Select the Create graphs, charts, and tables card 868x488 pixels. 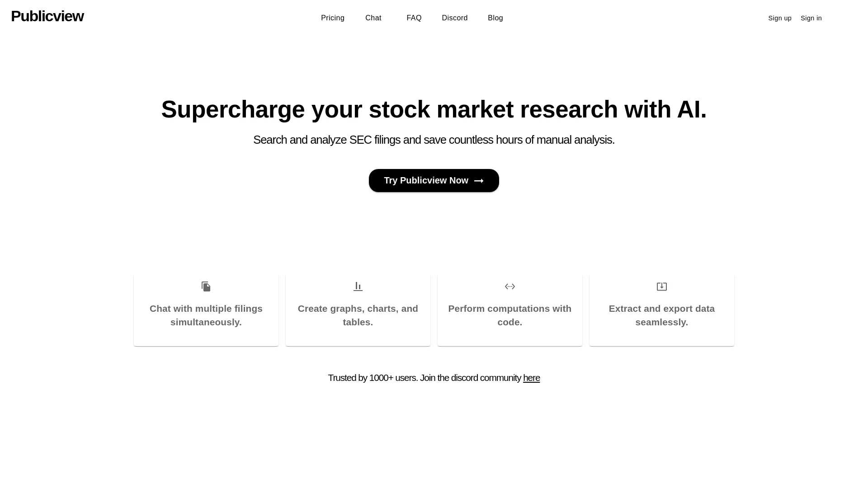tap(358, 309)
